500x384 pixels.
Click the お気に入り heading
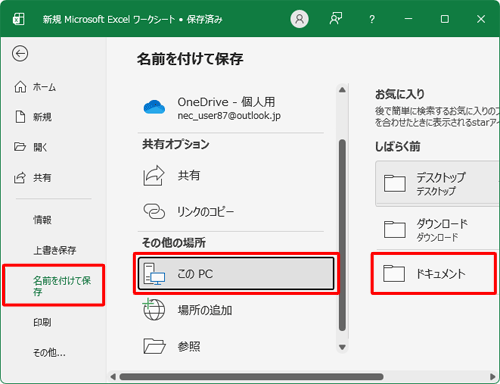(399, 94)
